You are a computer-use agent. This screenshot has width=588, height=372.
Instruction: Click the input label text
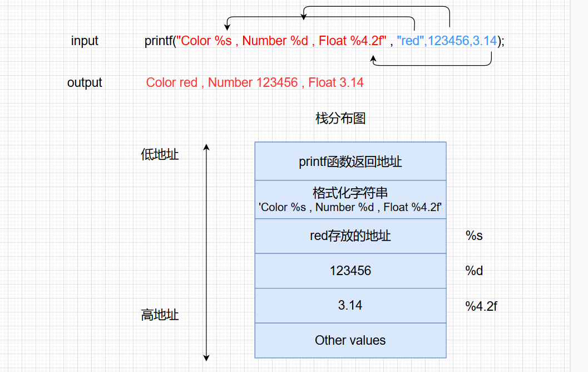click(x=84, y=41)
